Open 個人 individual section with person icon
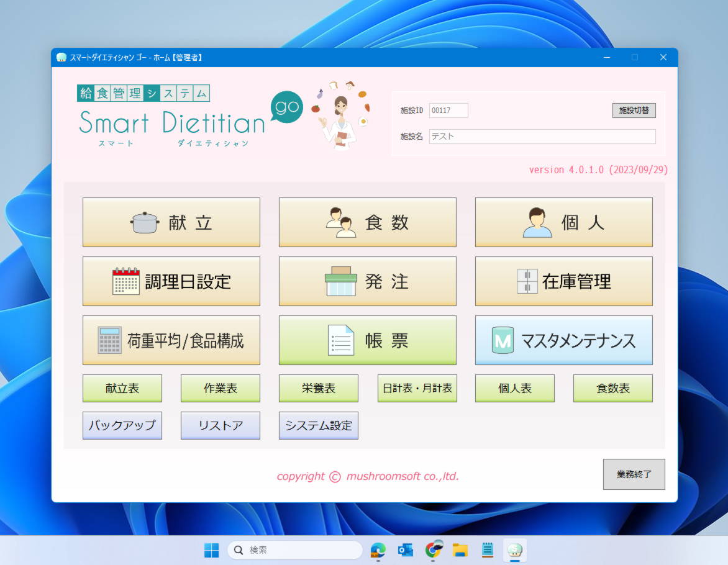Image resolution: width=728 pixels, height=565 pixels. (563, 222)
